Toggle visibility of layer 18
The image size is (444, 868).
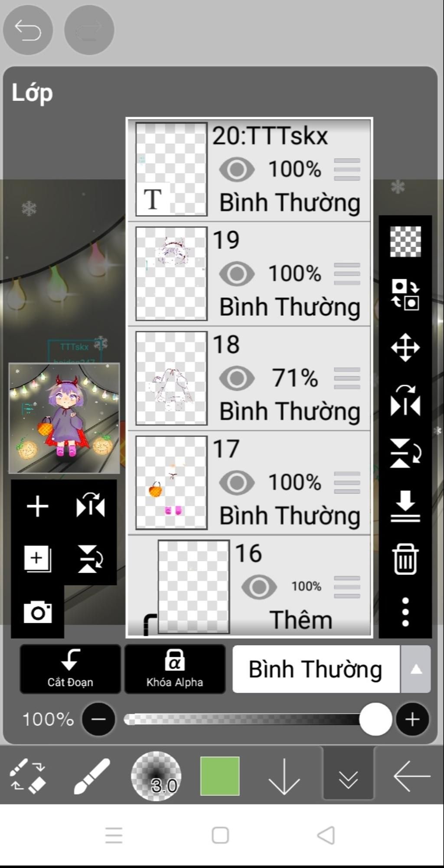237,378
